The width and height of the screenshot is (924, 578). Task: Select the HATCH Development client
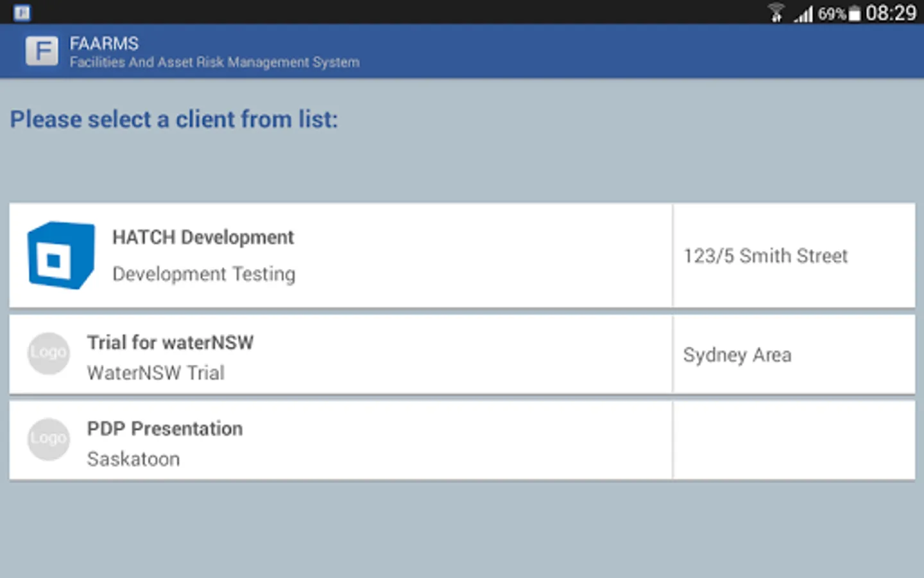[203, 238]
